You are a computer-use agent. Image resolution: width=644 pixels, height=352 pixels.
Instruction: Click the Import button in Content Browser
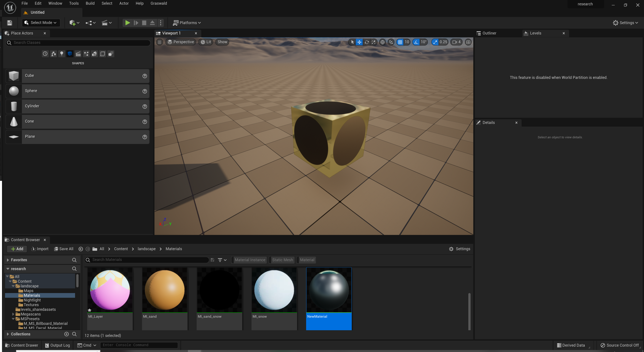pos(40,249)
